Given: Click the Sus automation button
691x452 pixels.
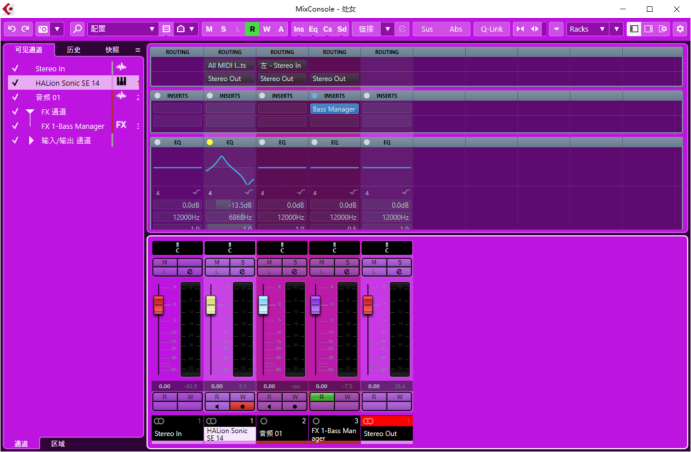Looking at the screenshot, I should pyautogui.click(x=427, y=29).
